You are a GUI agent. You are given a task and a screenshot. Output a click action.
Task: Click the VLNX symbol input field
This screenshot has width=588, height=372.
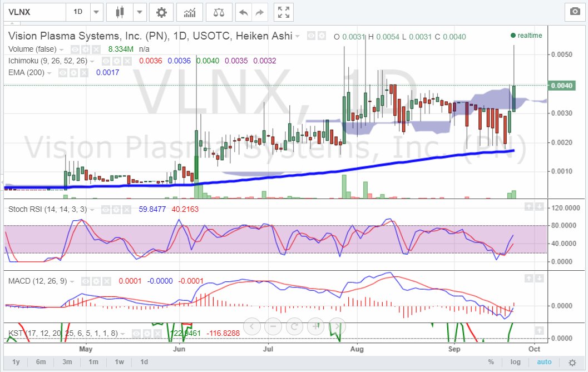35,12
